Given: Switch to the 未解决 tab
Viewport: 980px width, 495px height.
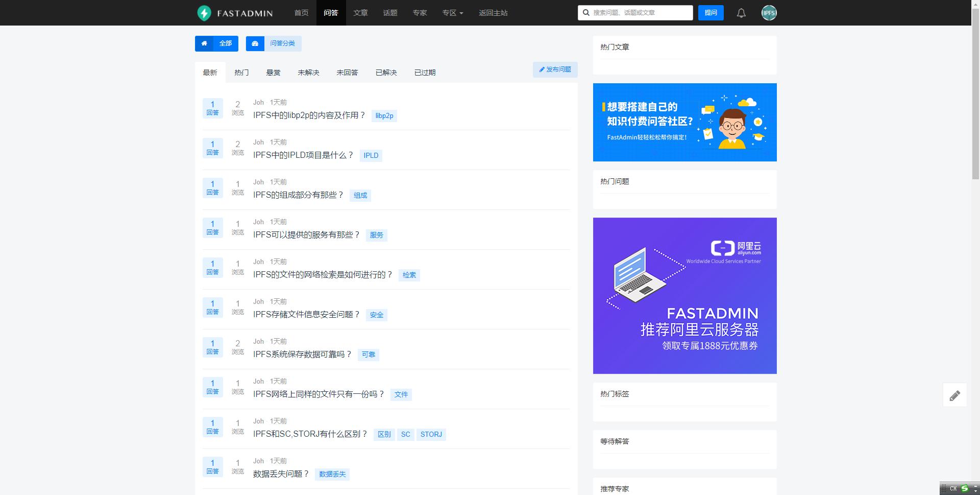Looking at the screenshot, I should (308, 73).
